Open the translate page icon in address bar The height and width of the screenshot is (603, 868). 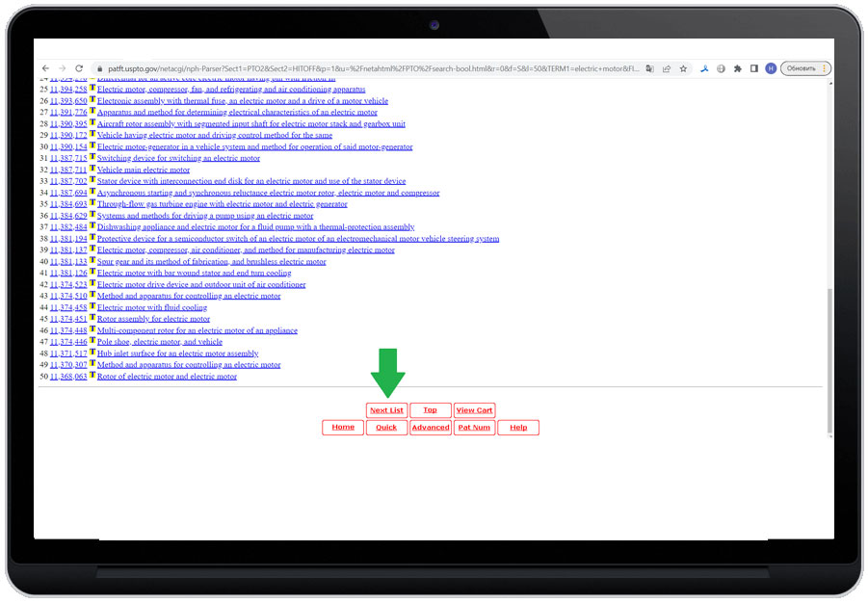tap(650, 69)
